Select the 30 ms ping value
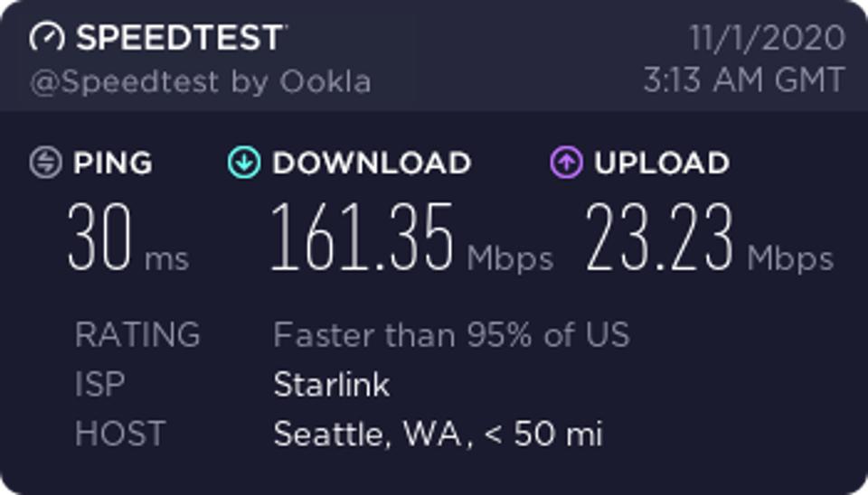 (x=99, y=238)
